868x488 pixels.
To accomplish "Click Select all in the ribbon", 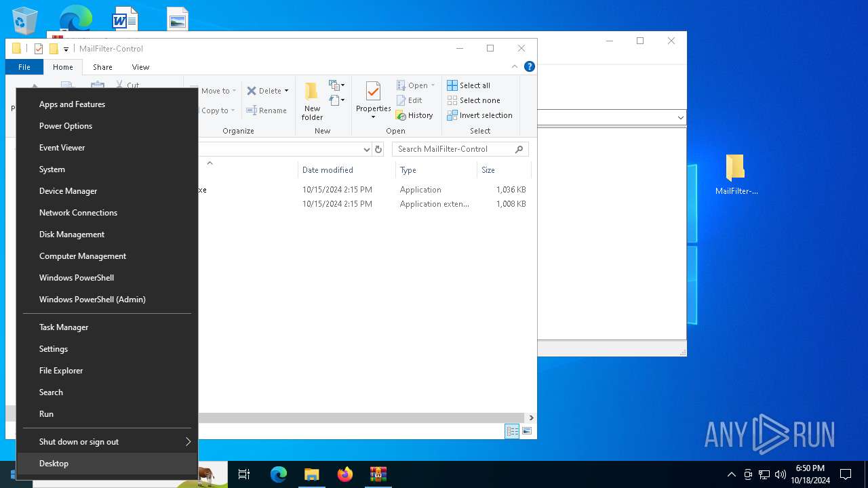I will pyautogui.click(x=469, y=85).
